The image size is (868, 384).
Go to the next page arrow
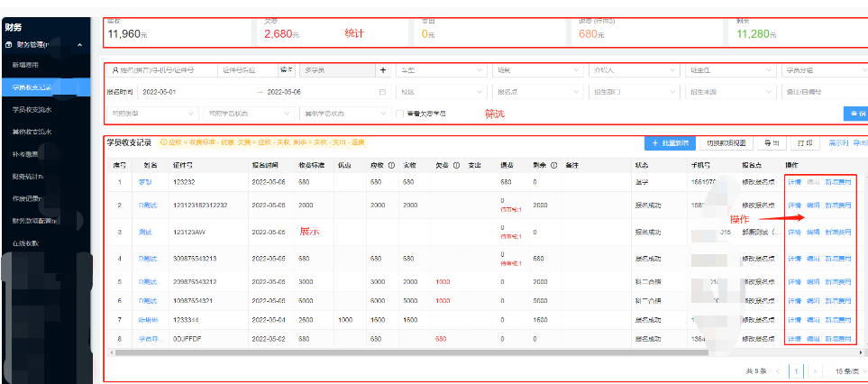coord(814,370)
